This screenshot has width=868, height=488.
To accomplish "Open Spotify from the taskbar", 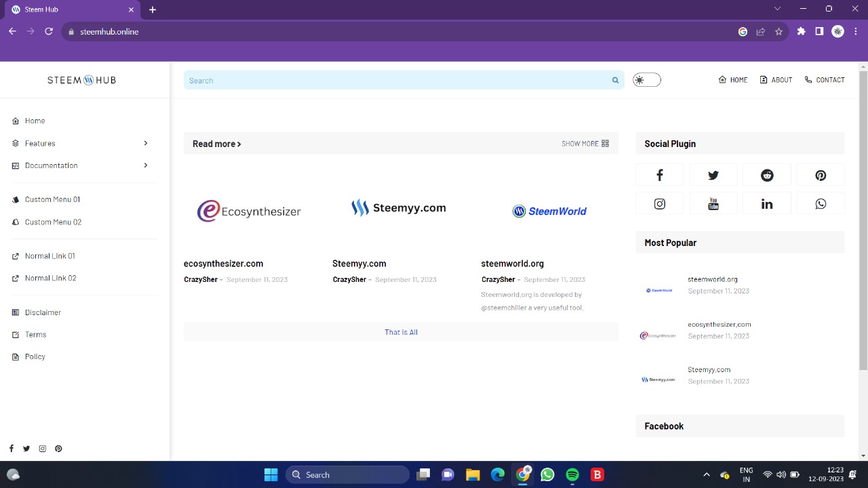I will [572, 474].
